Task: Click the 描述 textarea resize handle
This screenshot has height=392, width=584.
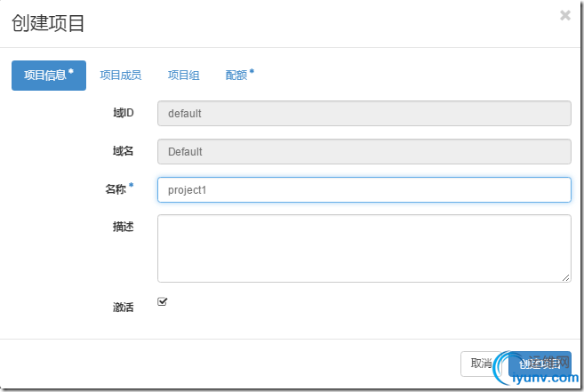Action: [x=566, y=277]
